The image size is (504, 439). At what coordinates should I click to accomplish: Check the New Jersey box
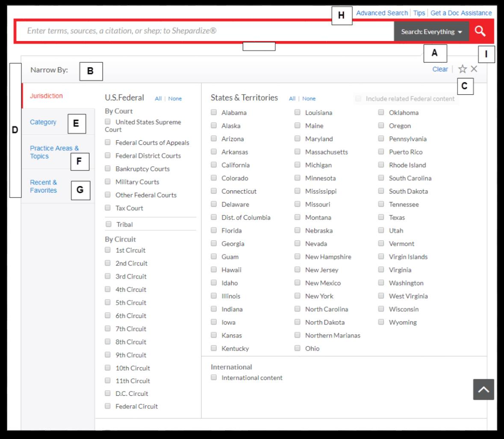click(298, 269)
